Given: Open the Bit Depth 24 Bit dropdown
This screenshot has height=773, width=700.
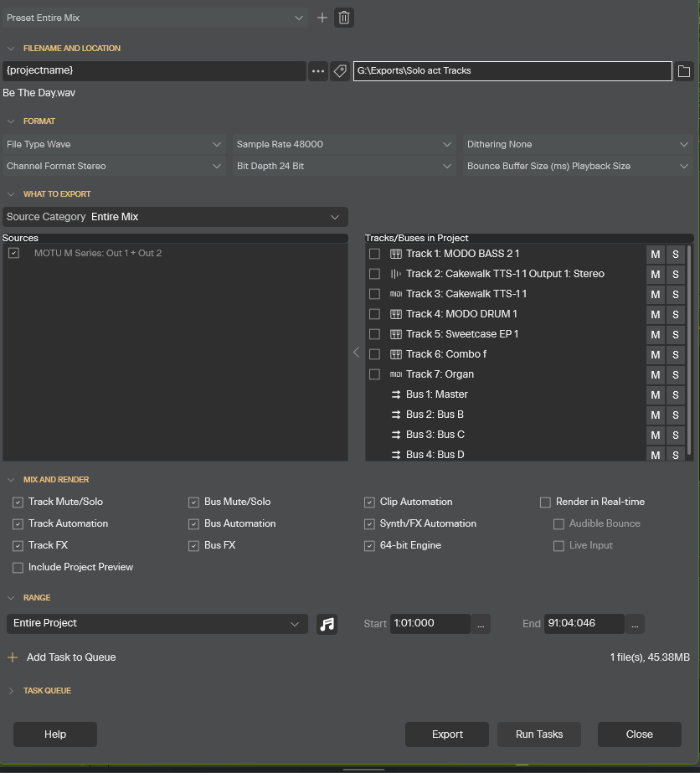Looking at the screenshot, I should coord(343,166).
